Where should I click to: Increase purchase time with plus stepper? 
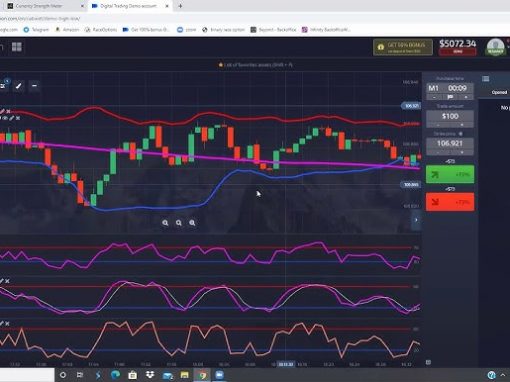tap(466, 97)
